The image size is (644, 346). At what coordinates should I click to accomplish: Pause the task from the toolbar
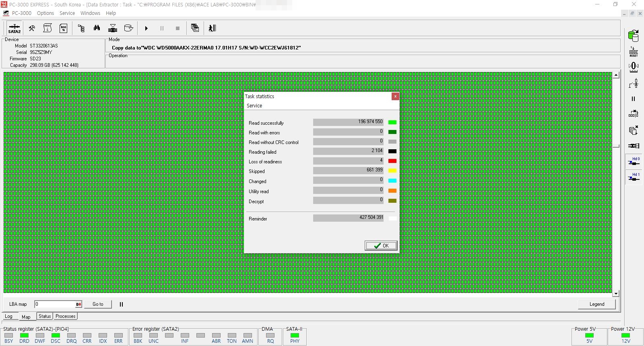point(162,29)
